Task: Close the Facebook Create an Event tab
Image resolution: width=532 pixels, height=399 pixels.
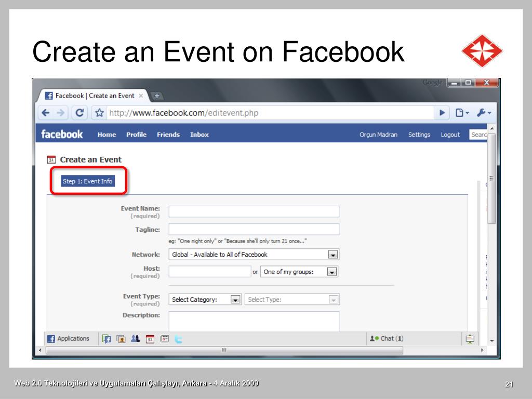Action: point(141,96)
